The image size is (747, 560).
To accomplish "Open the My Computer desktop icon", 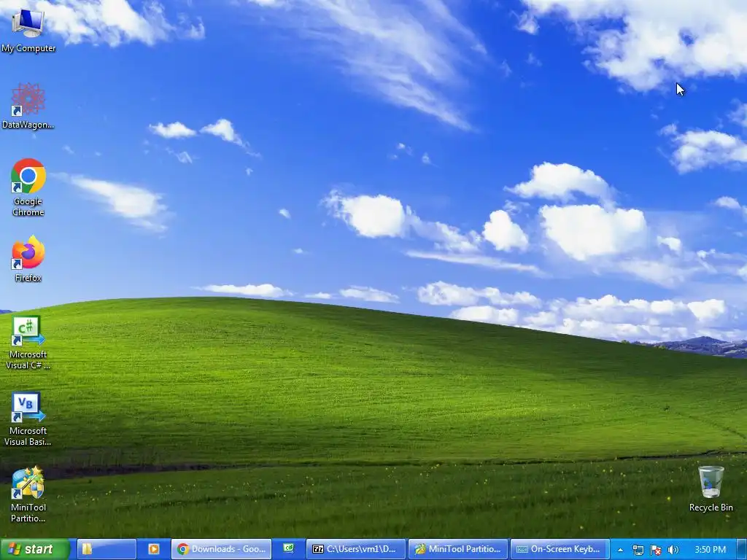I will click(28, 31).
